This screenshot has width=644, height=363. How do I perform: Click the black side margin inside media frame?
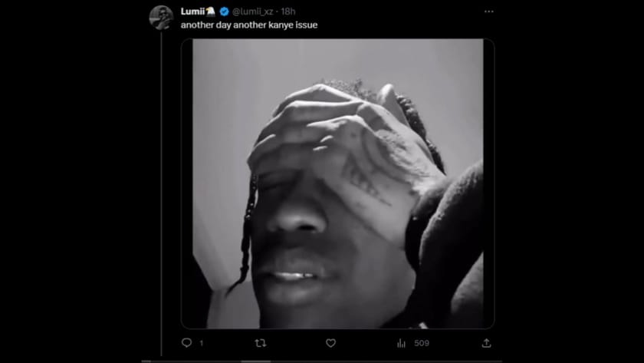click(187, 183)
